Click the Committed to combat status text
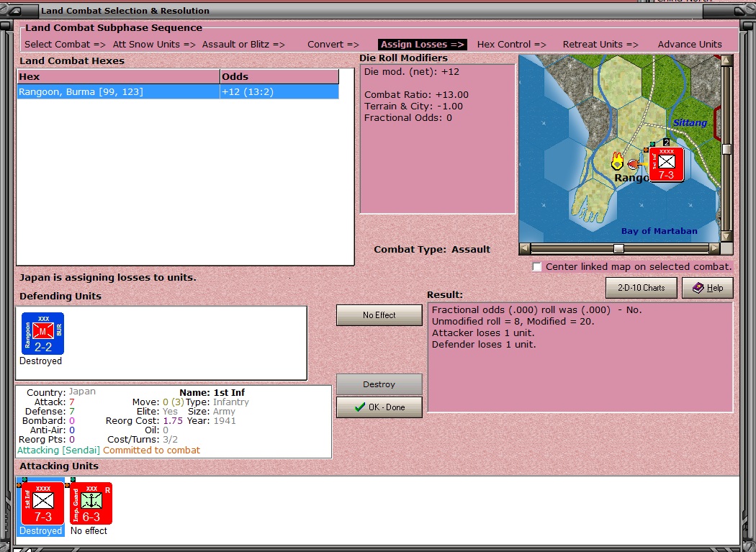Screen dimensions: 756x552 [x=151, y=451]
